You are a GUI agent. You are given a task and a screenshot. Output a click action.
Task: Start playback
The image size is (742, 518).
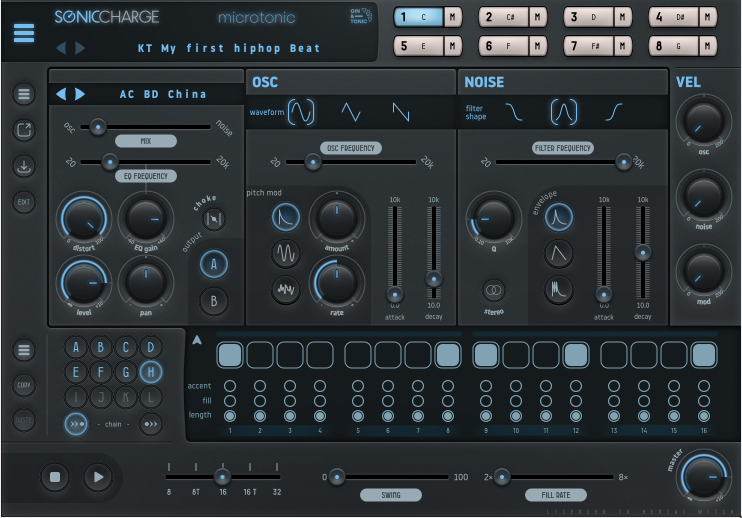pyautogui.click(x=98, y=477)
